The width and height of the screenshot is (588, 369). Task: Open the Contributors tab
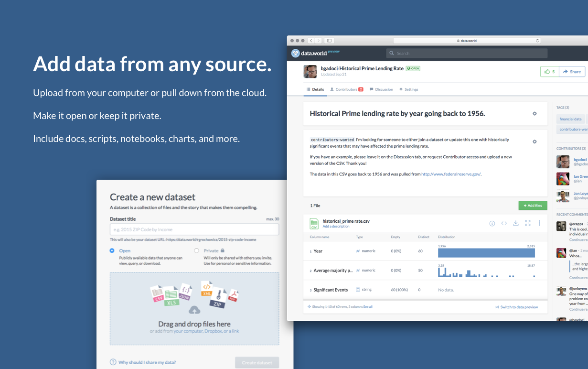tap(347, 89)
